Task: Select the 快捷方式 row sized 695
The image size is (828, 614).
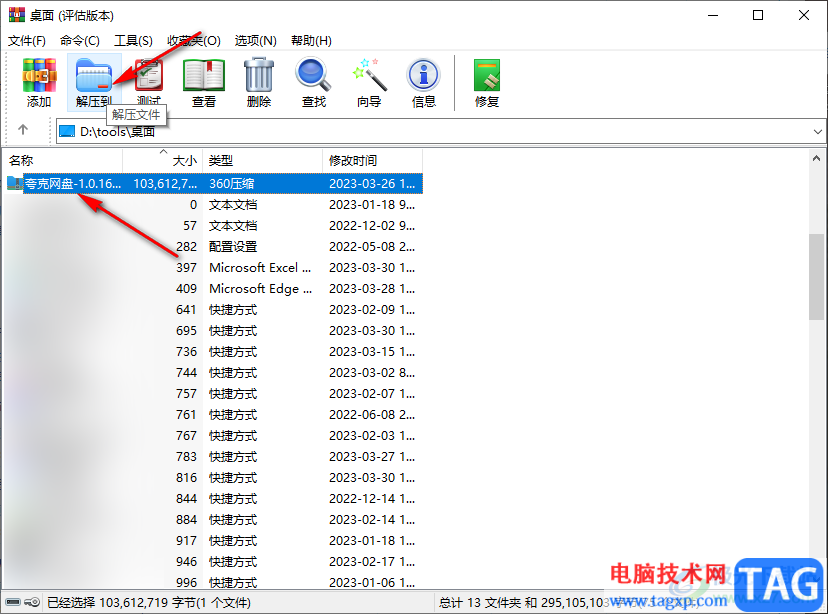Action: [x=214, y=331]
